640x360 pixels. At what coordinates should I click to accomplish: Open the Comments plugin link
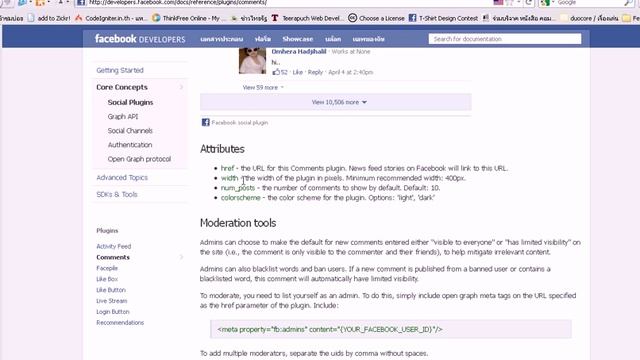(x=113, y=257)
